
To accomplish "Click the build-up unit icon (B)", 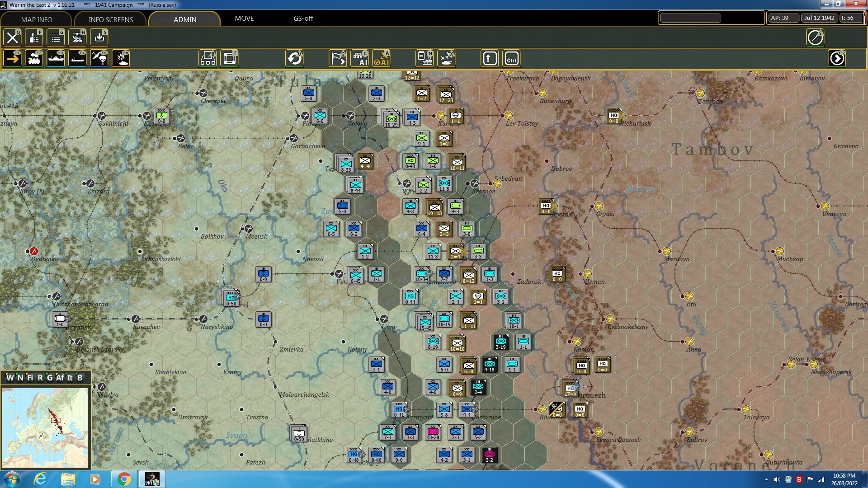I will coord(208,59).
